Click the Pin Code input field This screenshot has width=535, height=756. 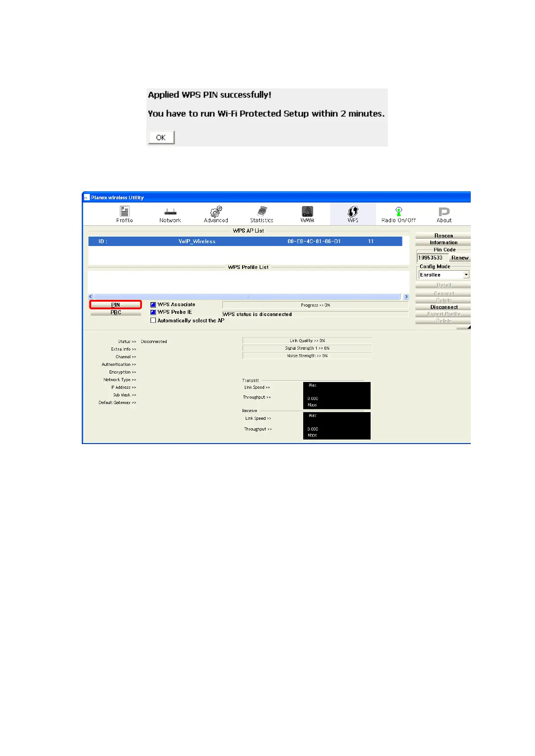click(x=432, y=258)
